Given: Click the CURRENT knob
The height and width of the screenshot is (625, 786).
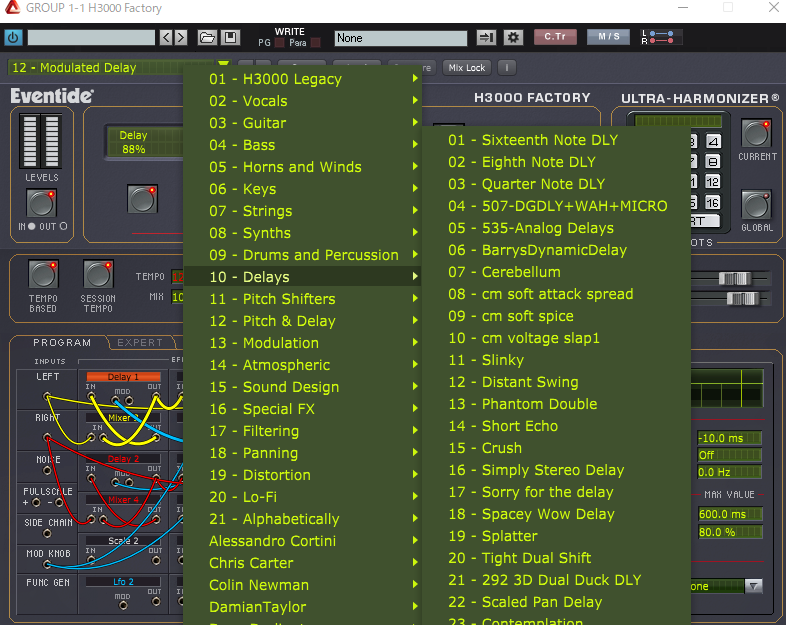Looking at the screenshot, I should coord(756,134).
